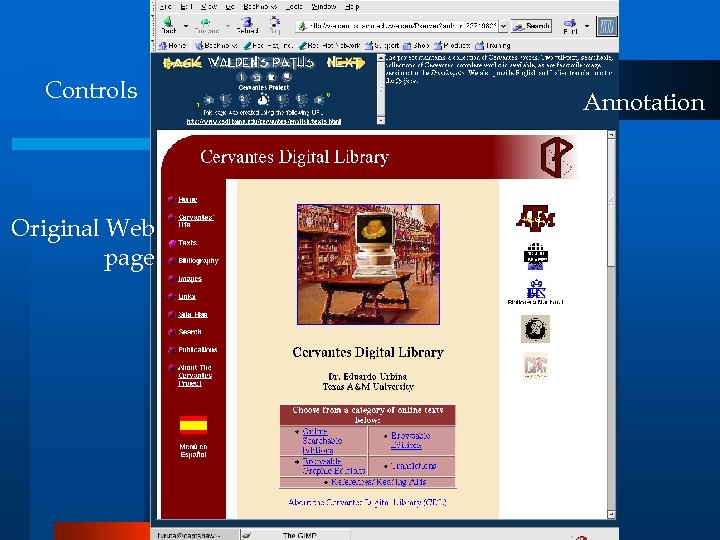The width and height of the screenshot is (720, 540).
Task: Open the Edit menu
Action: [186, 6]
